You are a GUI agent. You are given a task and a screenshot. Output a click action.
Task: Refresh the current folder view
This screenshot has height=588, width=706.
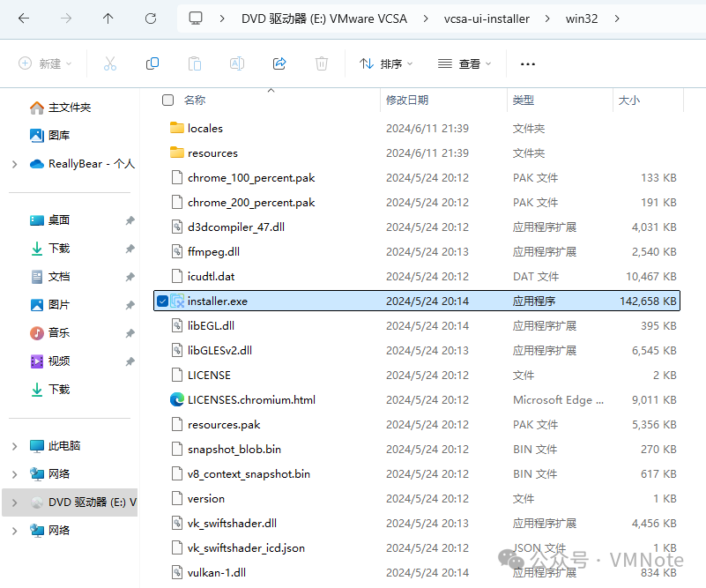[x=151, y=19]
